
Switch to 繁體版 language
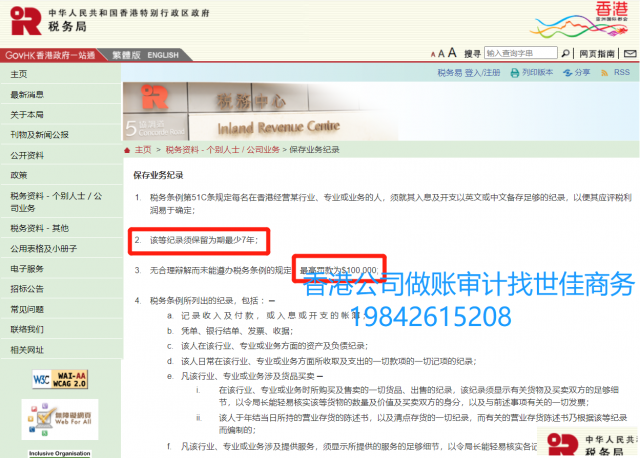(x=126, y=55)
